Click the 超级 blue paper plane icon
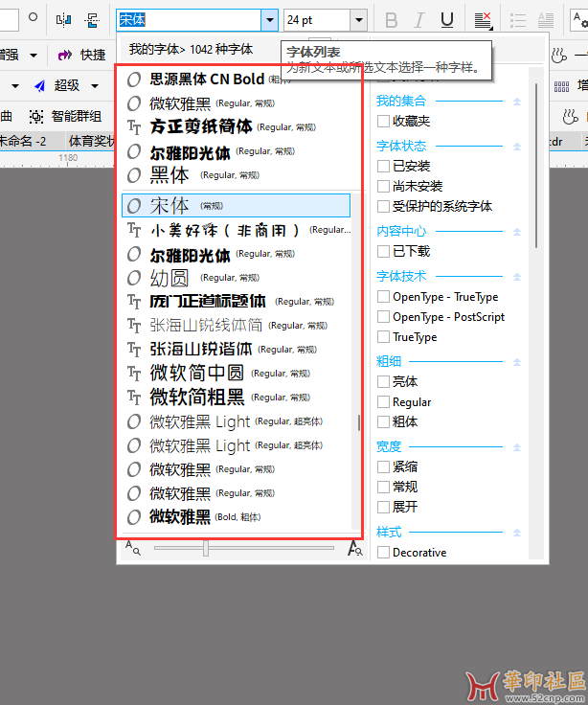 (x=39, y=85)
